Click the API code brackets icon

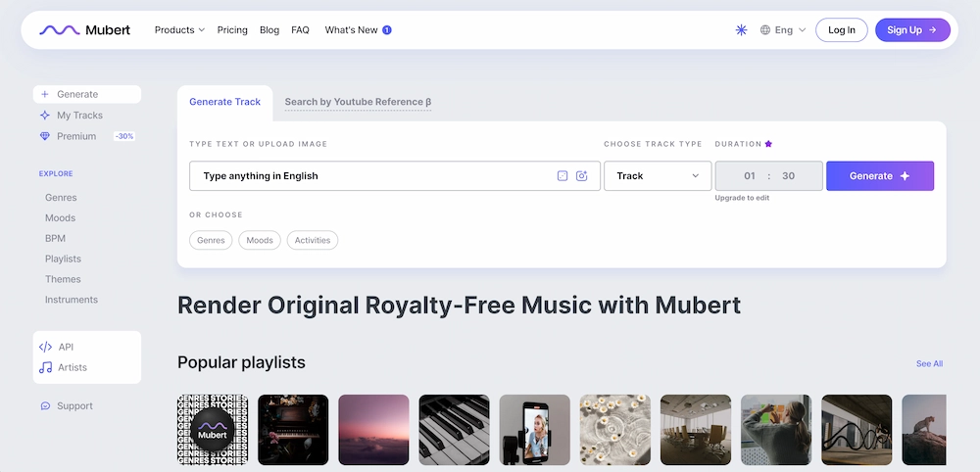click(x=45, y=347)
